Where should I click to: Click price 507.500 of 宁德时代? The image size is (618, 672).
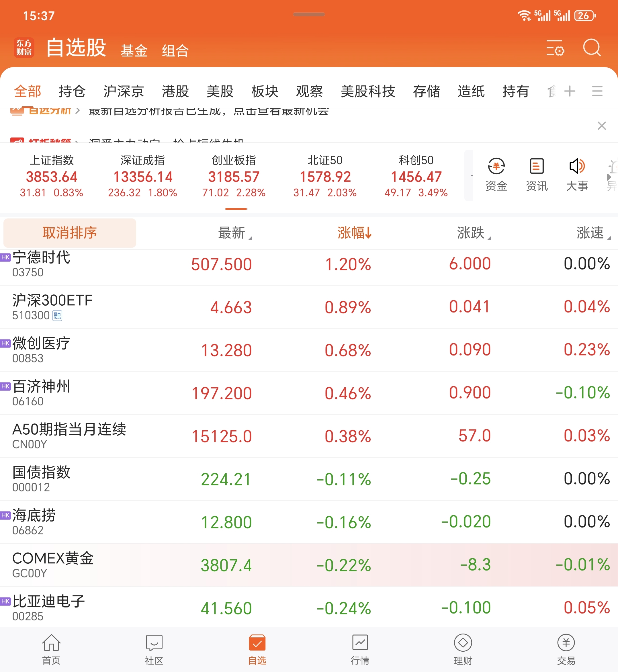point(221,264)
